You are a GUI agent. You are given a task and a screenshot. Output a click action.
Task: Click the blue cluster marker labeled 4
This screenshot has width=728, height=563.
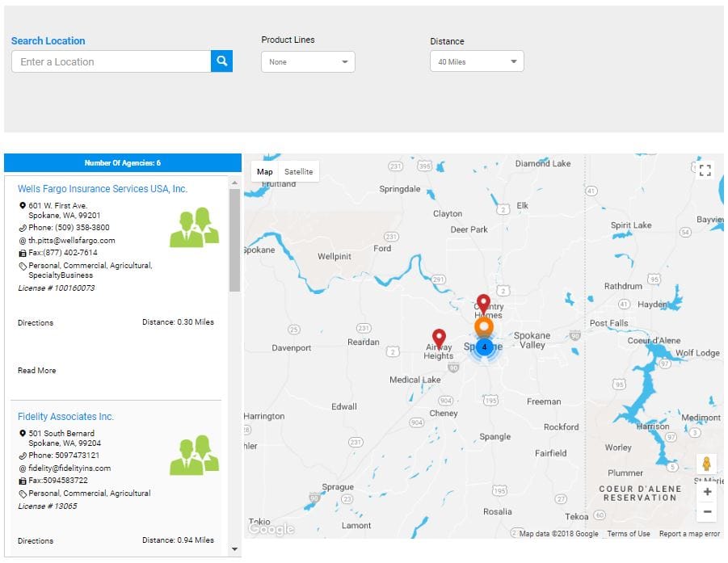tap(484, 347)
